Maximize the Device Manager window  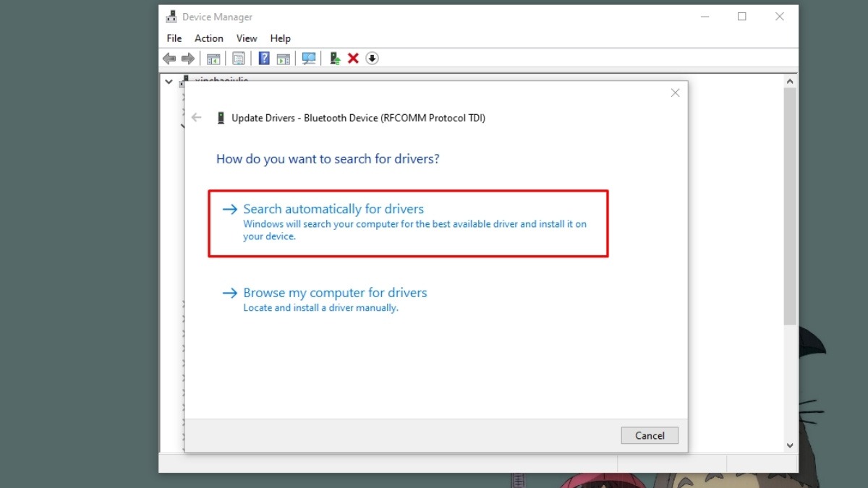click(742, 17)
